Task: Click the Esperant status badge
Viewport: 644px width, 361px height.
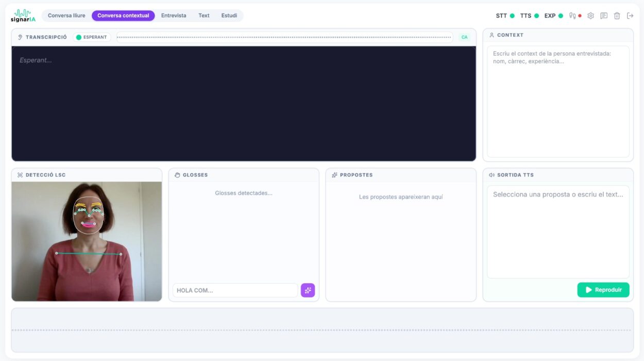Action: [x=92, y=37]
